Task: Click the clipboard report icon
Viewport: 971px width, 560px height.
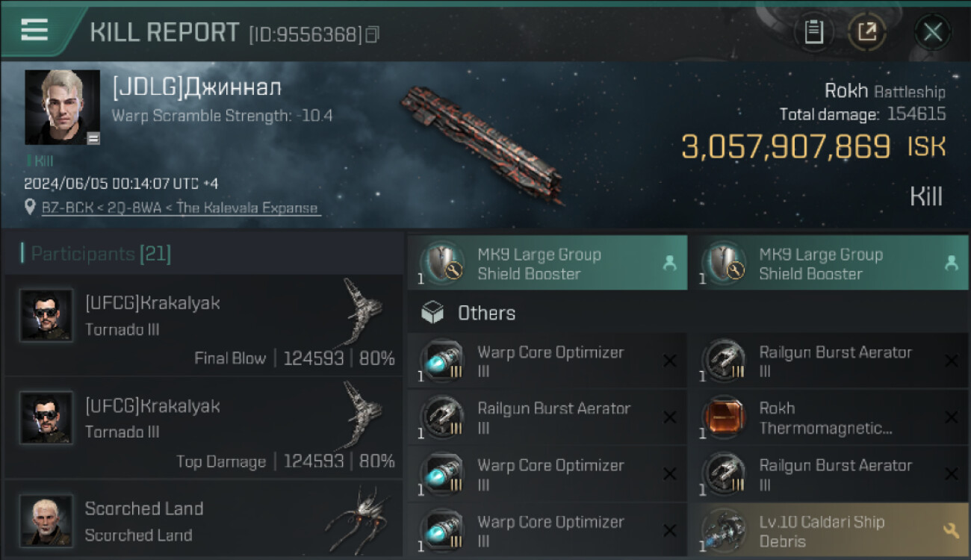Action: pos(813,32)
